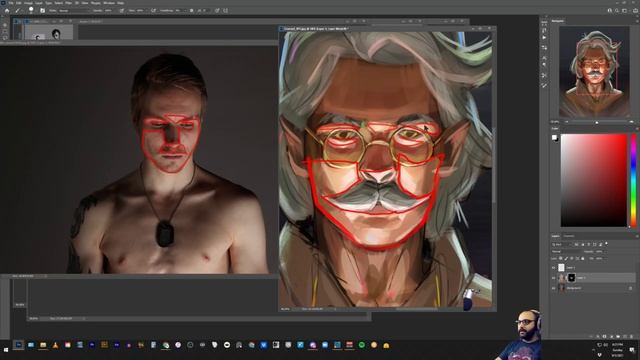The width and height of the screenshot is (640, 360).
Task: Hide the Background layer eye icon
Action: click(x=553, y=288)
